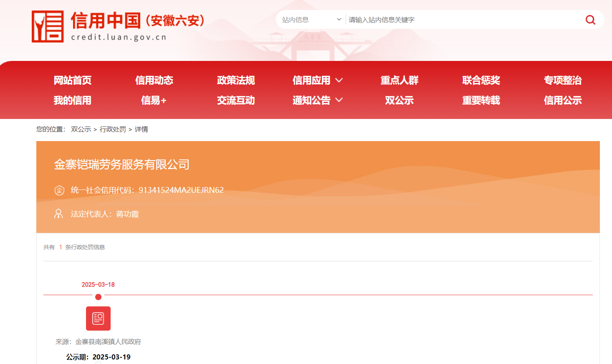This screenshot has height=364, width=612.
Task: Open the 信易+ menu item
Action: click(x=154, y=100)
